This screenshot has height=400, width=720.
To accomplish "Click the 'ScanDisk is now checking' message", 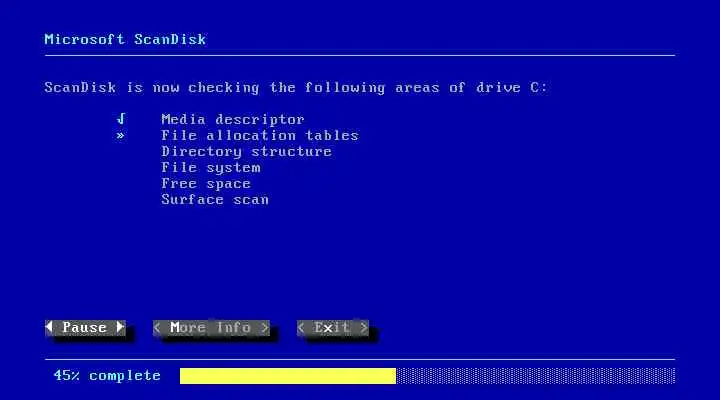I will (296, 88).
